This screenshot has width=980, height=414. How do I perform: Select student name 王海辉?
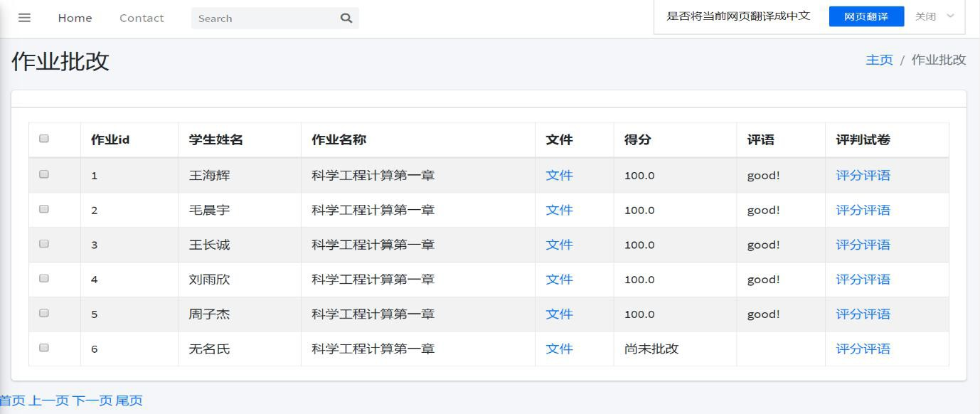coord(209,175)
